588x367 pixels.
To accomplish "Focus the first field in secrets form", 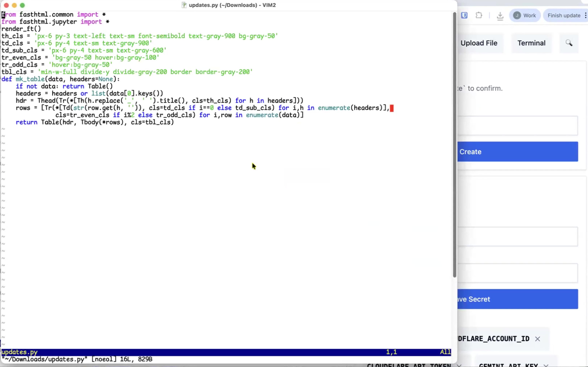I will point(518,237).
